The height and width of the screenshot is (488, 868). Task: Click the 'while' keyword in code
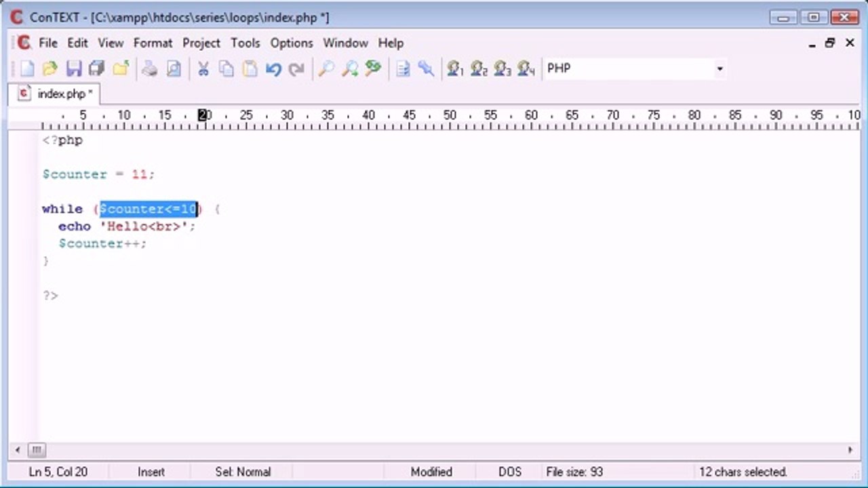click(x=62, y=209)
